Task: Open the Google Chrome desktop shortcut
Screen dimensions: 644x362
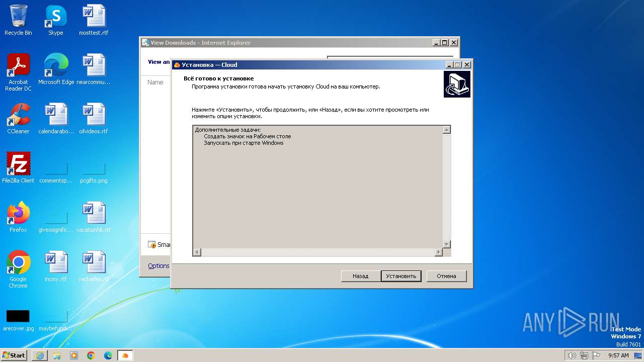Action: tap(18, 269)
